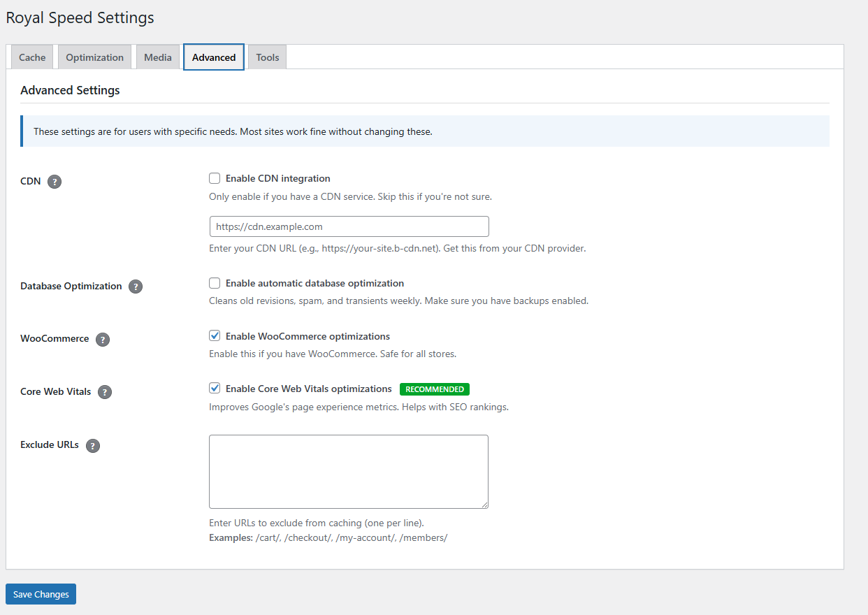Click the RECOMMENDED badge next to Core Web Vitals

(434, 389)
